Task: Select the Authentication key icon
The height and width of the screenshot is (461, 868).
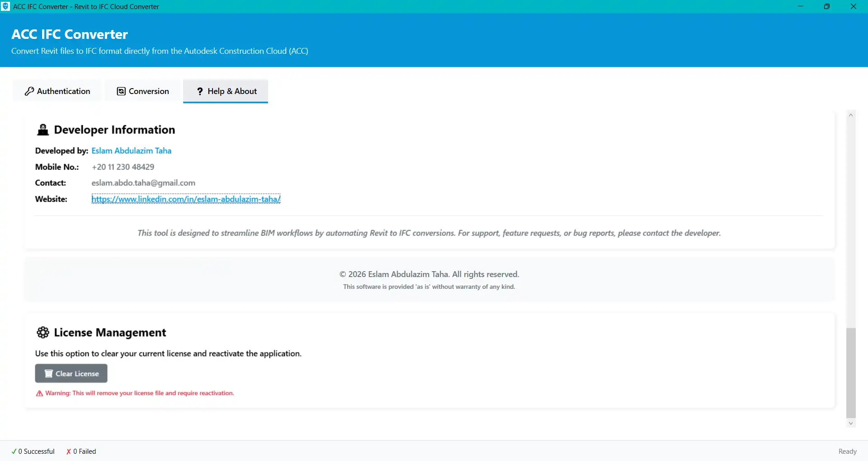Action: 29,91
